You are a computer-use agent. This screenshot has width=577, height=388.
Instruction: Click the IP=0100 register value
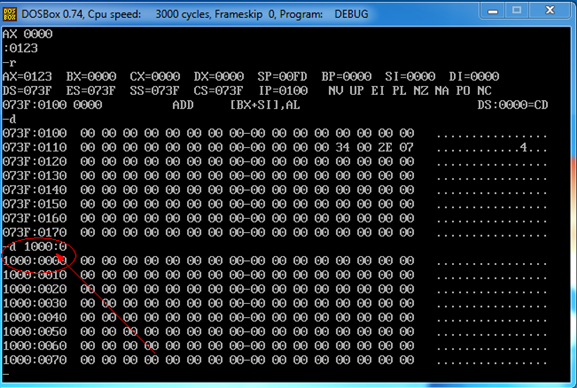pos(283,91)
